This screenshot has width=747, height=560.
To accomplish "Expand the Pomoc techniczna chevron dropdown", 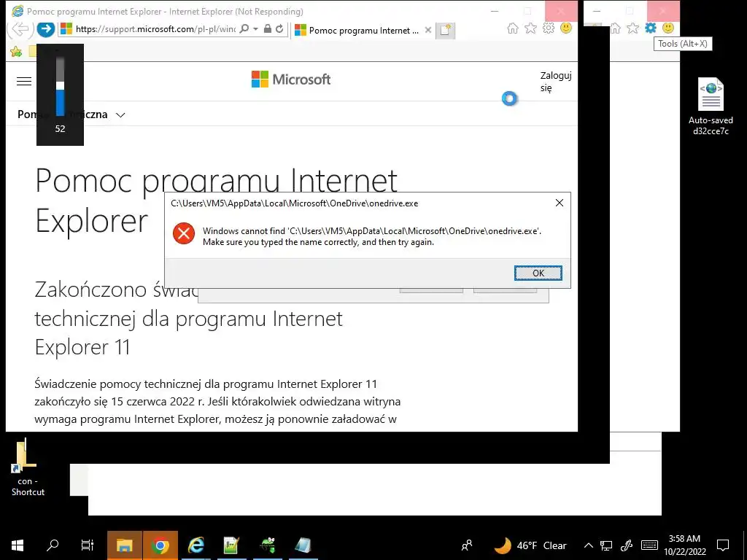I will click(120, 114).
